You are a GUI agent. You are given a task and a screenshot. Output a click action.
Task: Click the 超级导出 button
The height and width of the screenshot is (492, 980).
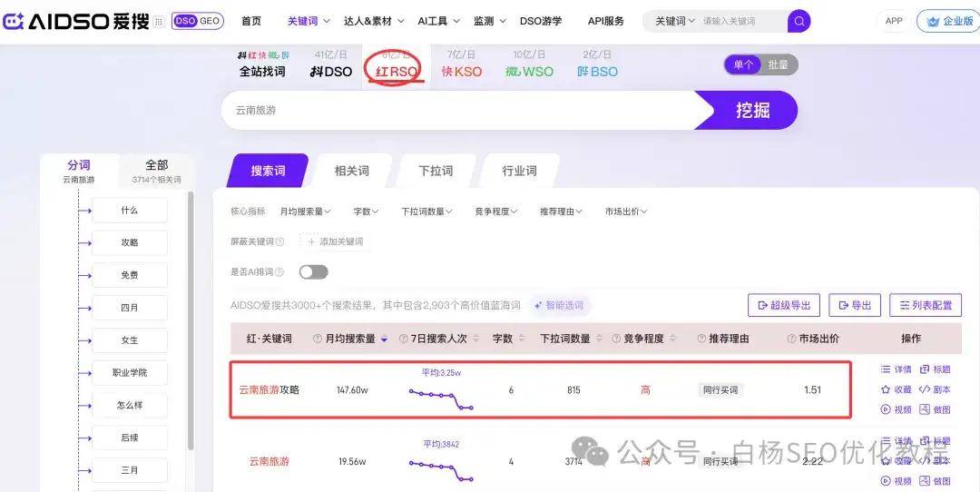pyautogui.click(x=784, y=306)
